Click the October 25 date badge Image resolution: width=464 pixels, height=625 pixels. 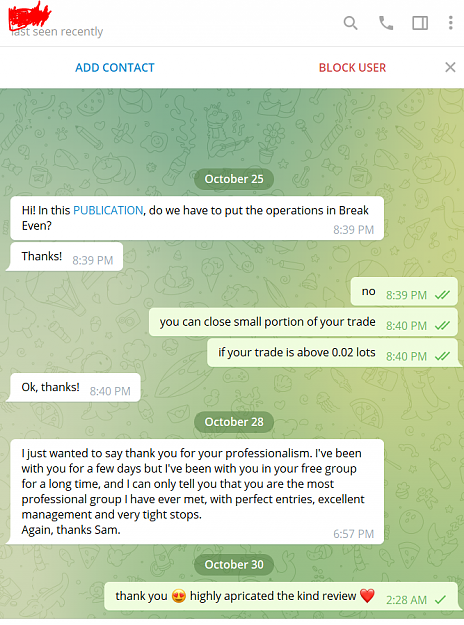[234, 179]
